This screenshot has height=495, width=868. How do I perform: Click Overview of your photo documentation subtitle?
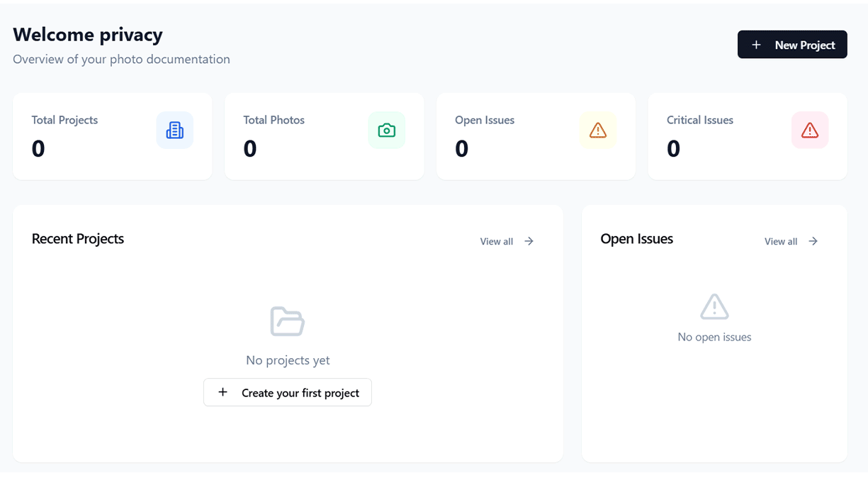(121, 59)
